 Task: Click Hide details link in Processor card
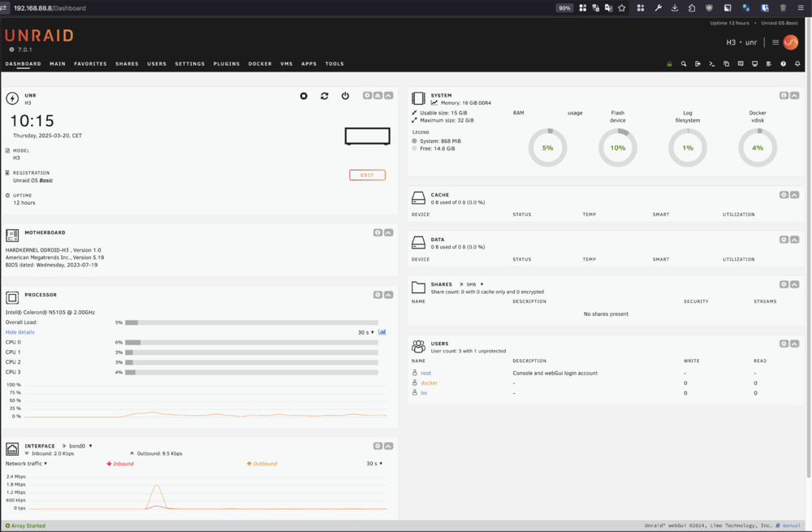click(x=19, y=332)
